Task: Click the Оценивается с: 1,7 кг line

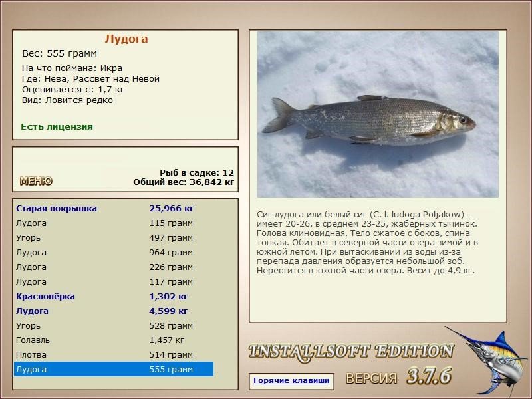Action: click(73, 90)
